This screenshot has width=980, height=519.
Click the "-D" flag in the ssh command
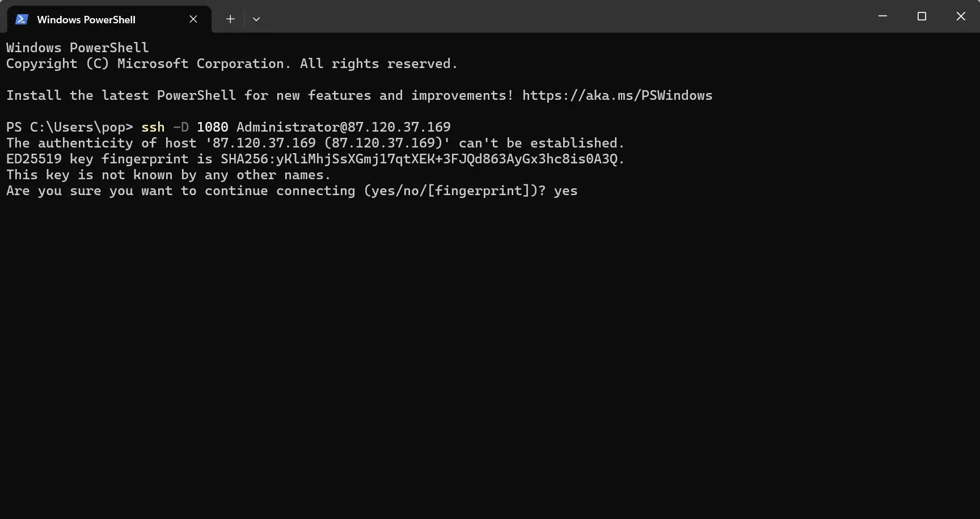(x=181, y=127)
